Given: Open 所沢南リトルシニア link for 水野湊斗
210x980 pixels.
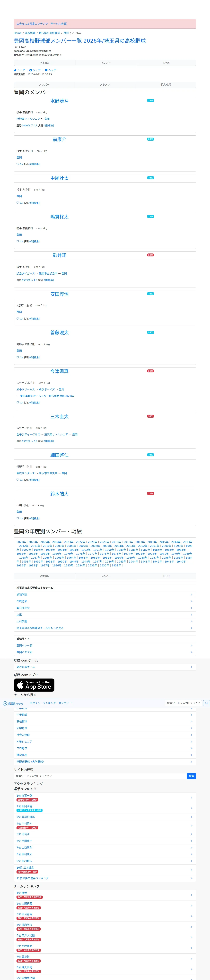Looking at the screenshot, I should (x=28, y=119).
